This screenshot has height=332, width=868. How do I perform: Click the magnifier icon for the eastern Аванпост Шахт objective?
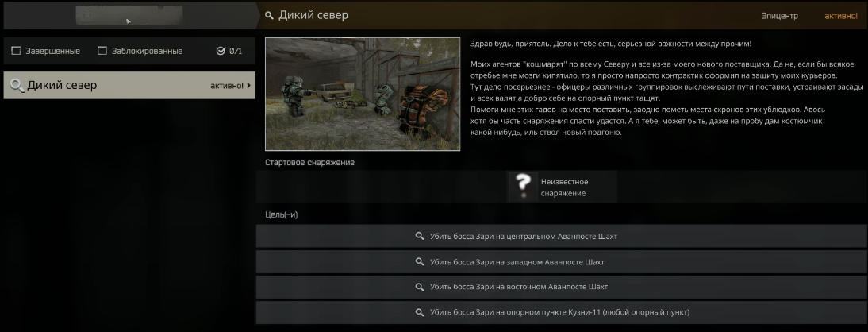coord(420,287)
